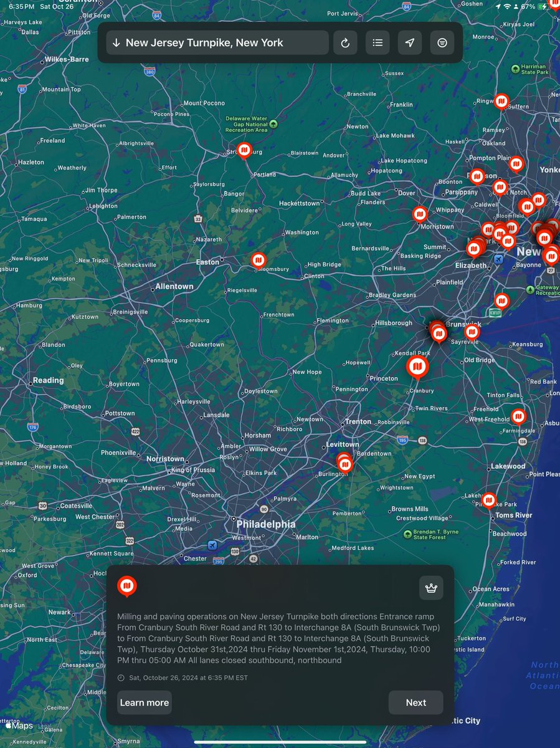Open Learn more for this incident
Viewport: 560px width, 748px height.
[x=145, y=702]
